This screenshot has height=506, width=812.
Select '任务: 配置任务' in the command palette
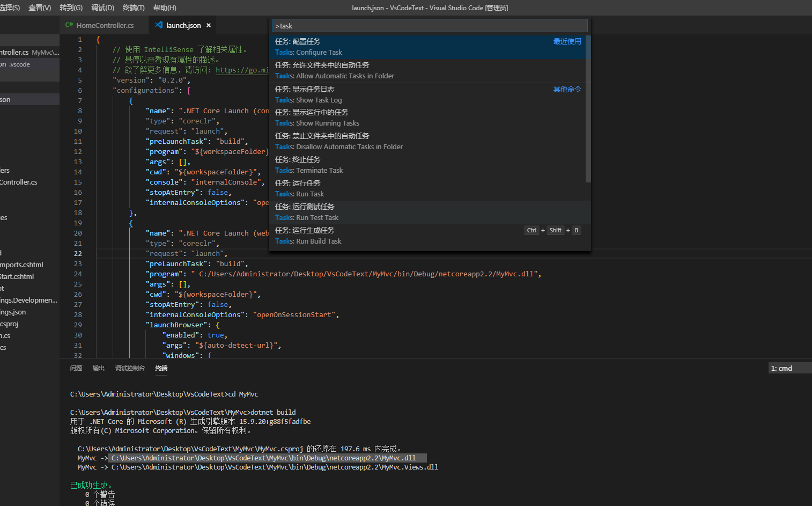[375, 46]
